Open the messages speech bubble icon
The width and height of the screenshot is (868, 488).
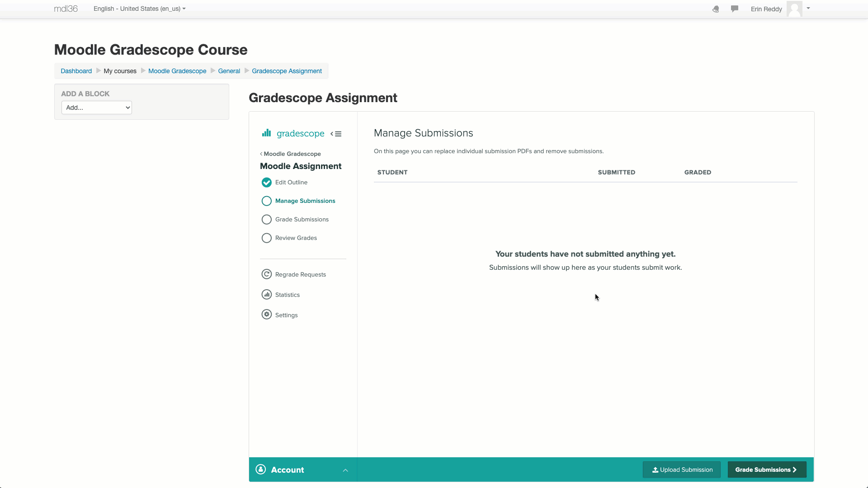[x=735, y=9]
